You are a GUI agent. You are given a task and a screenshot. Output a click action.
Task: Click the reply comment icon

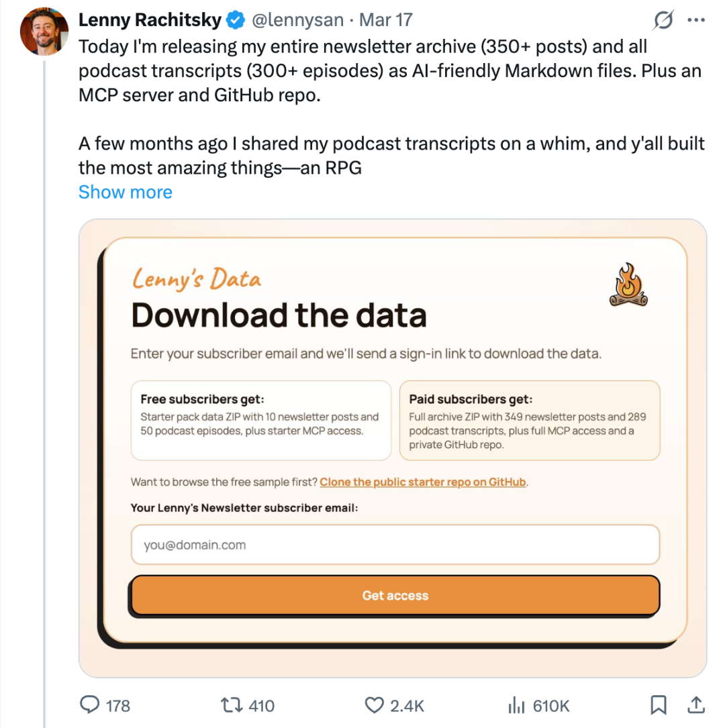(91, 705)
